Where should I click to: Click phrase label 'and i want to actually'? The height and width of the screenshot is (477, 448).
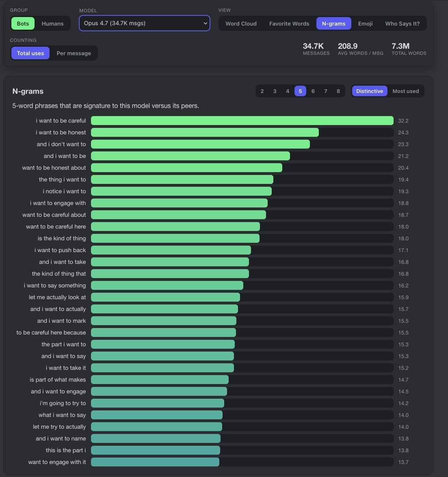(x=58, y=309)
